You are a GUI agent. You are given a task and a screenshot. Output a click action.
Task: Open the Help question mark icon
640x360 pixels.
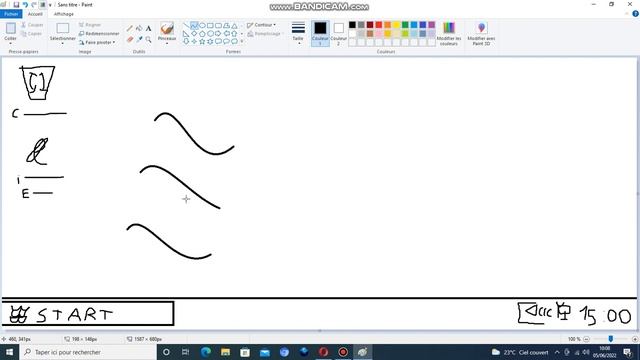click(636, 13)
